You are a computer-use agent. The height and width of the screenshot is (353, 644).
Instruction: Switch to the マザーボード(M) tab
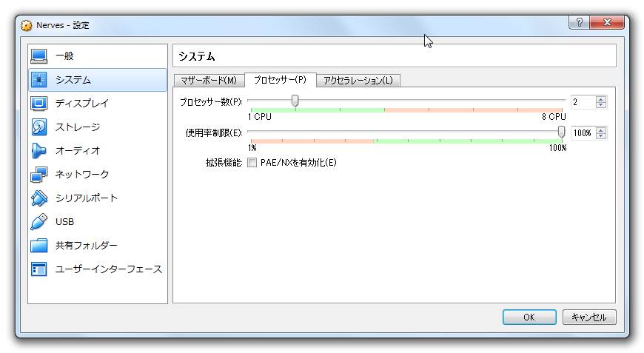coord(209,81)
